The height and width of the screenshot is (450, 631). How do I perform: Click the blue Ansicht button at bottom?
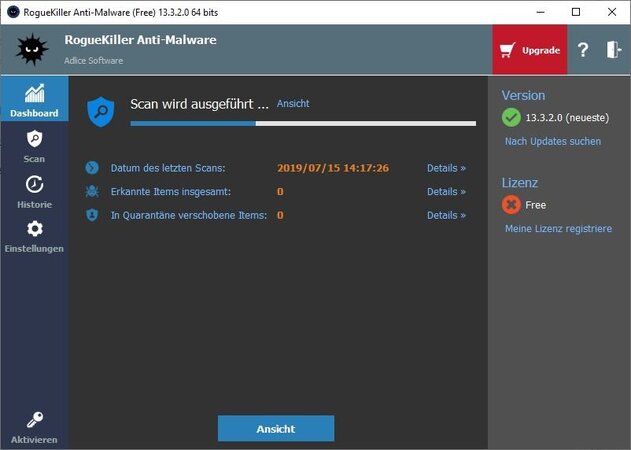click(276, 429)
